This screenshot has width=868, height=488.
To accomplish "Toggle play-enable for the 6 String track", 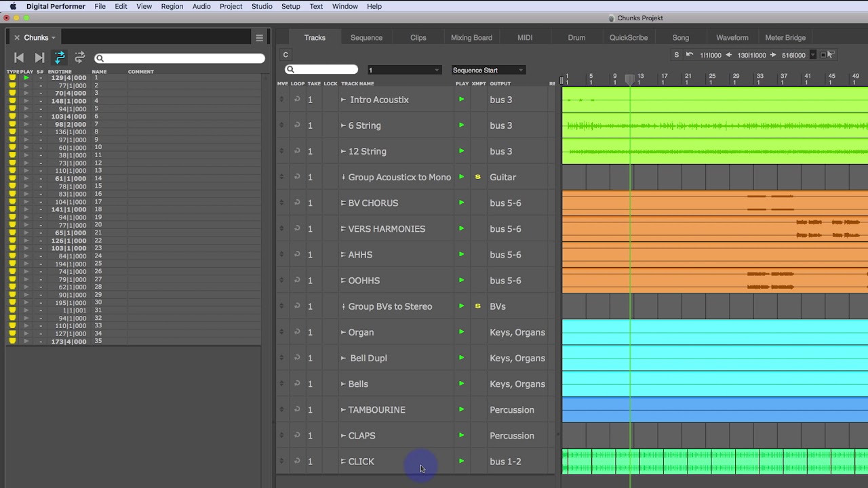I will pyautogui.click(x=462, y=125).
